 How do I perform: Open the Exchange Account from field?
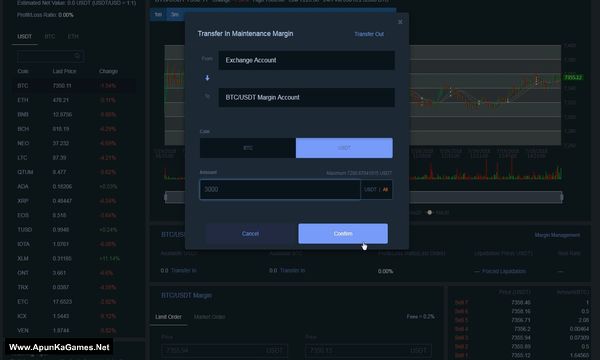307,60
